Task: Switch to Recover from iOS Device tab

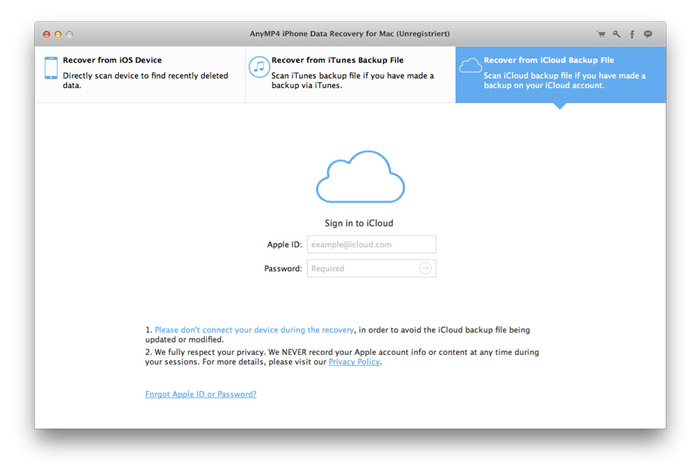Action: [x=140, y=74]
